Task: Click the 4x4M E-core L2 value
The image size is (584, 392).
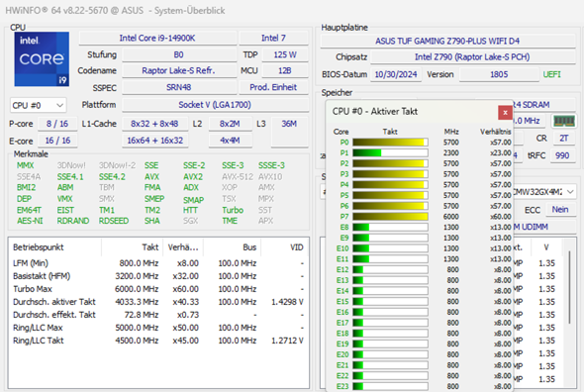Action: pos(230,141)
